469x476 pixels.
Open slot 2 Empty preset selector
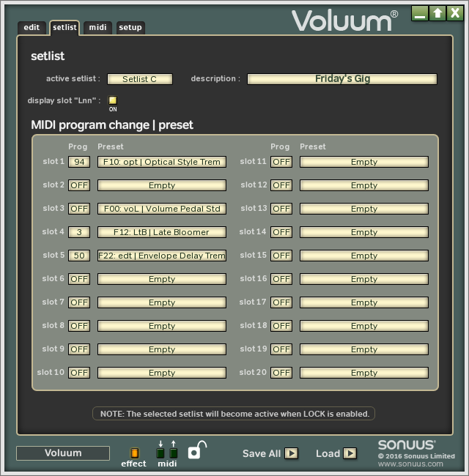(162, 185)
